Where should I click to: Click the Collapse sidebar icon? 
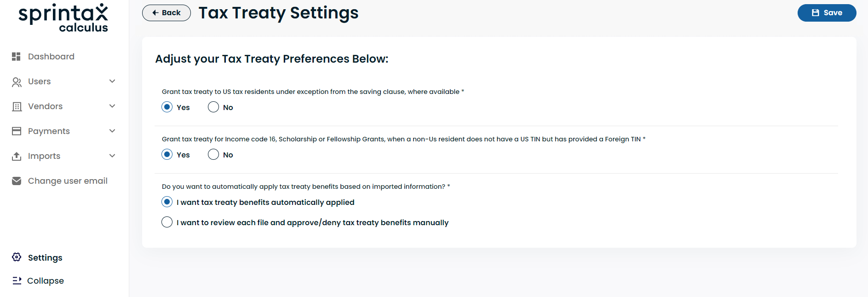[17, 280]
